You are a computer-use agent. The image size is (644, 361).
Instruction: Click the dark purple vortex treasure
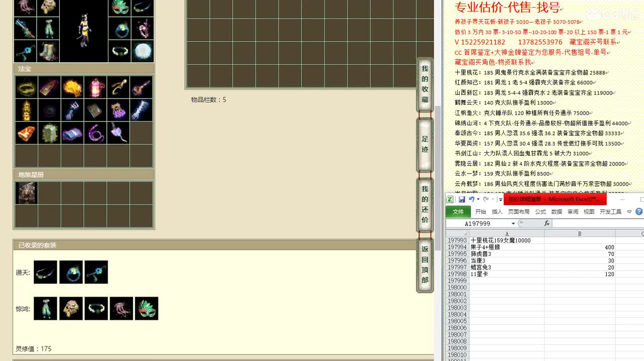coord(49,110)
